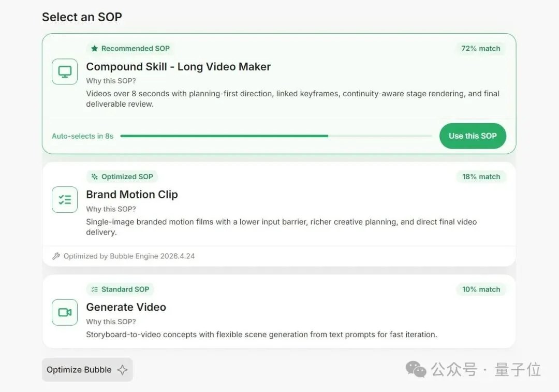Viewport: 559px width, 392px height.
Task: Click the 72% match badge
Action: 480,49
